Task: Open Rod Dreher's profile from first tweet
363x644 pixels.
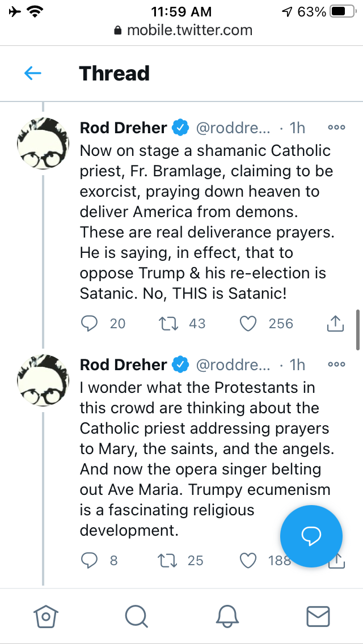Action: [x=123, y=128]
